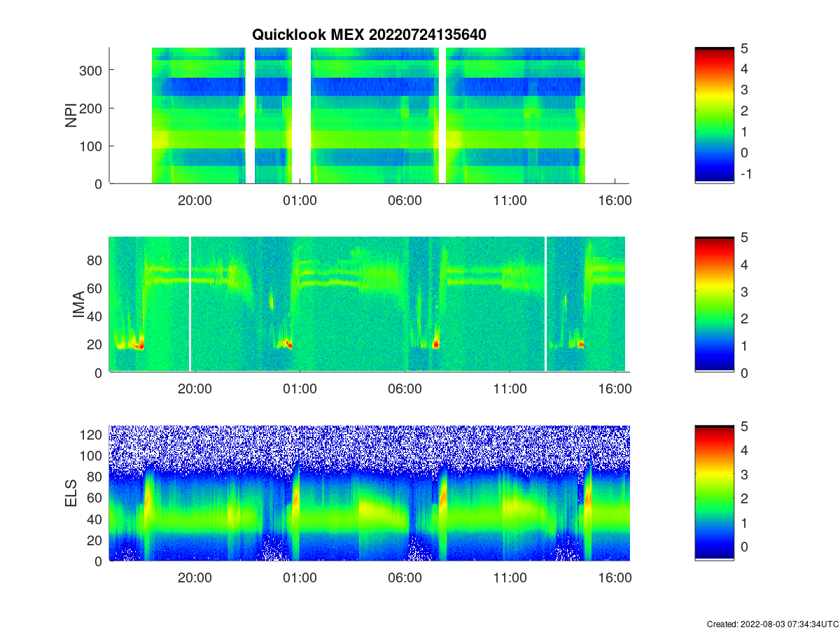Click the 40 tick on IMA y-axis
The image size is (840, 630).
(x=96, y=316)
